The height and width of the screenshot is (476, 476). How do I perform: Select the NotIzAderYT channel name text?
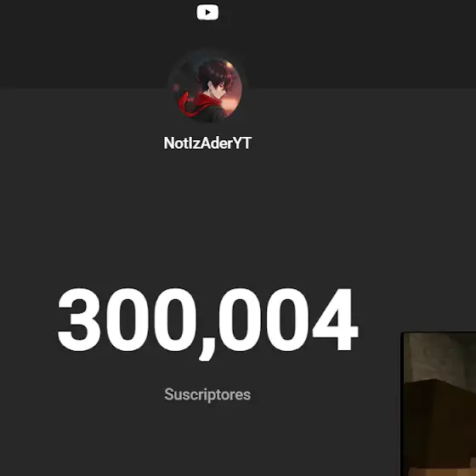[x=207, y=143]
